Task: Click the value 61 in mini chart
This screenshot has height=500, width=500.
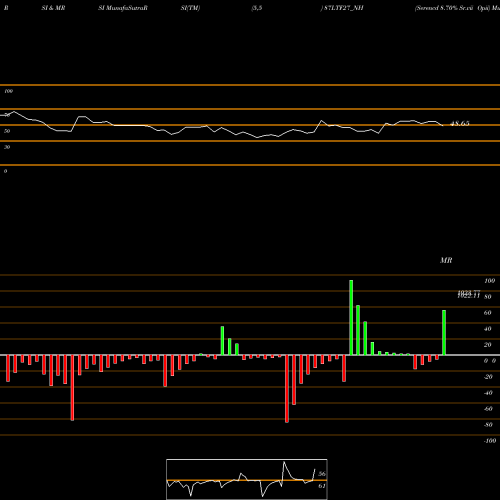Action: (322, 486)
